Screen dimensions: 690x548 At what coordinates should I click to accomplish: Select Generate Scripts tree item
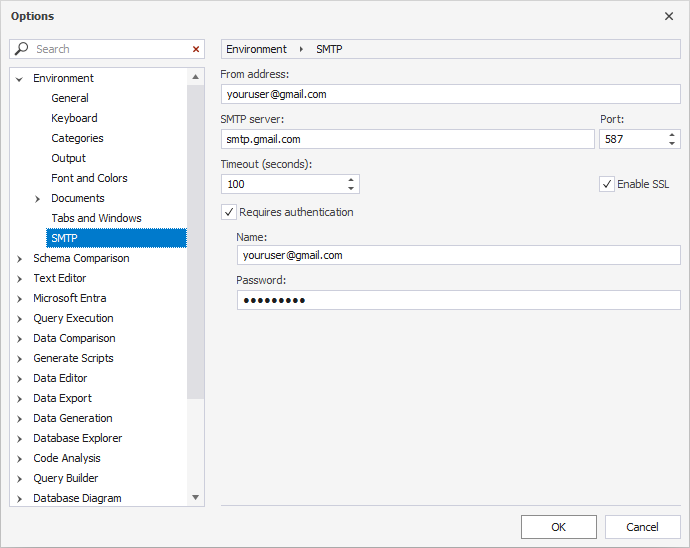(x=73, y=358)
